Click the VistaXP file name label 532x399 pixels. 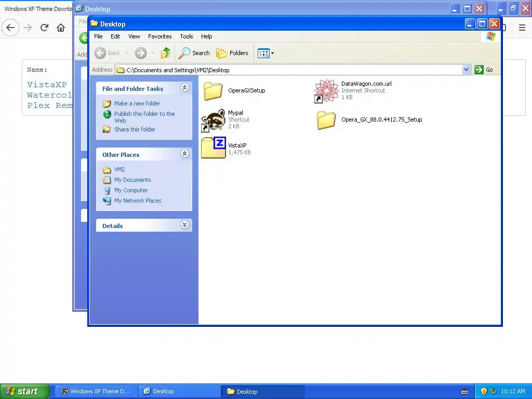(237, 145)
